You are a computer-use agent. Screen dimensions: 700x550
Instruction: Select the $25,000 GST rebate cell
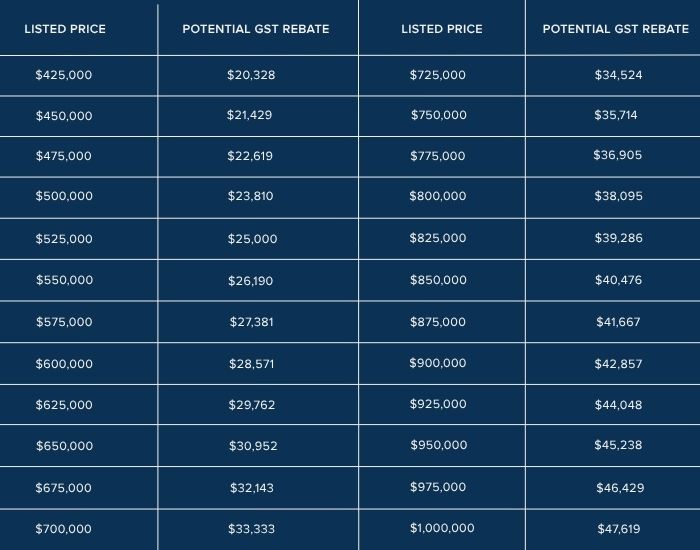click(252, 239)
